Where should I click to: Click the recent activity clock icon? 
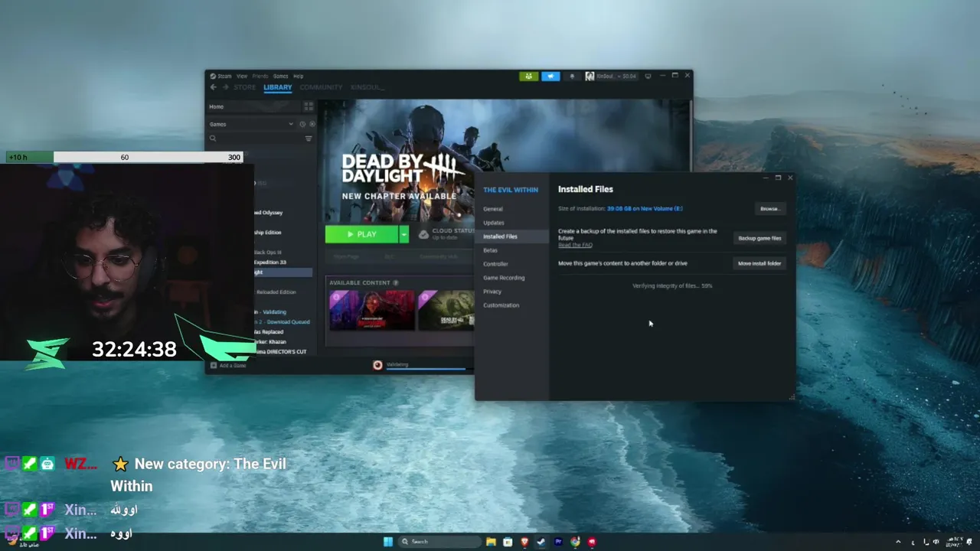point(302,124)
